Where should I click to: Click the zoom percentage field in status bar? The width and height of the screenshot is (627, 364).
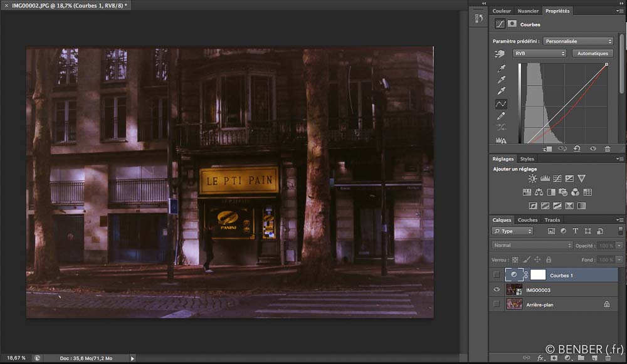pyautogui.click(x=16, y=358)
